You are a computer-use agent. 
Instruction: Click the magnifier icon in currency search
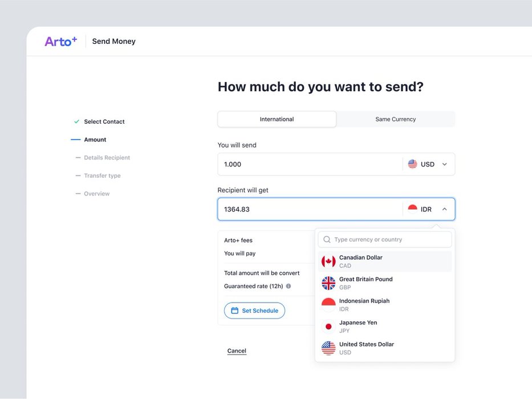[327, 239]
